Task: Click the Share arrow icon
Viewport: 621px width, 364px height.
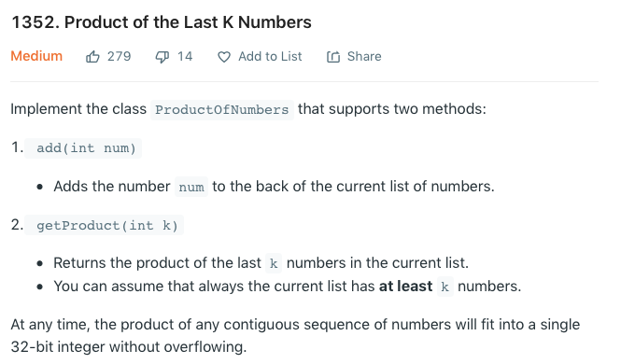Action: pos(333,57)
